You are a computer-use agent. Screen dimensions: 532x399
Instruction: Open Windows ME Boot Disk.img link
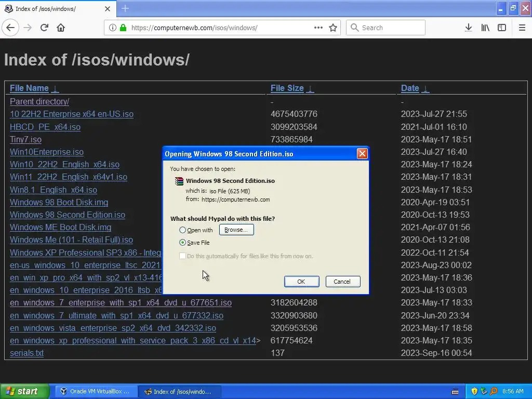[x=60, y=227]
